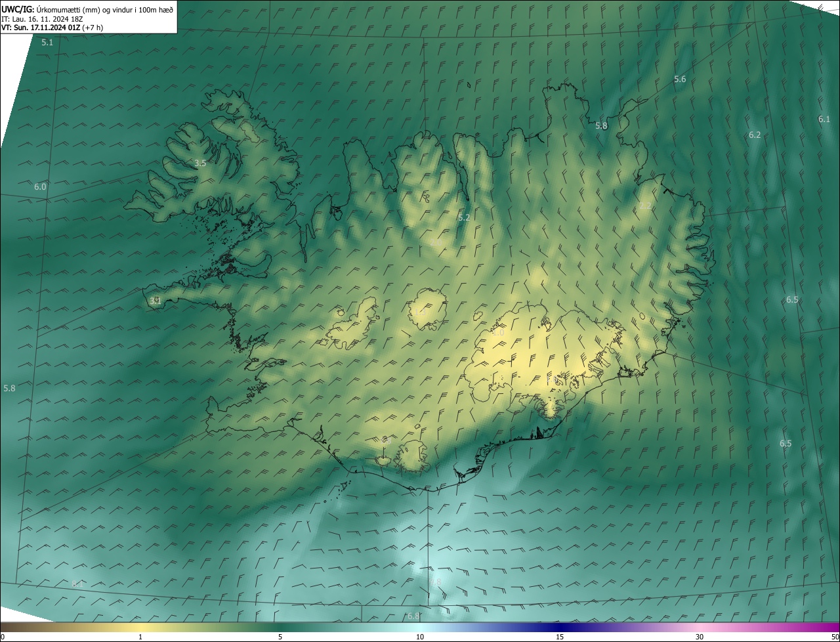Image resolution: width=840 pixels, height=642 pixels.
Task: Click the 2.0 value label
Action: tap(436, 244)
